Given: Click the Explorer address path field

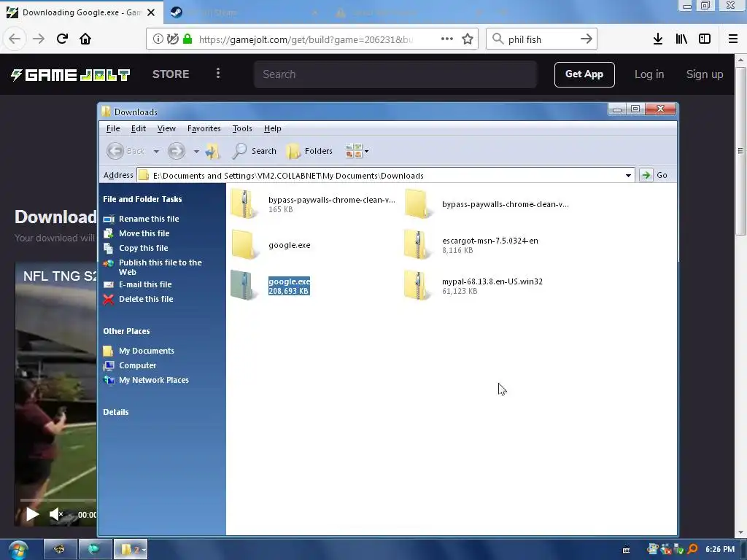Looking at the screenshot, I should (385, 175).
